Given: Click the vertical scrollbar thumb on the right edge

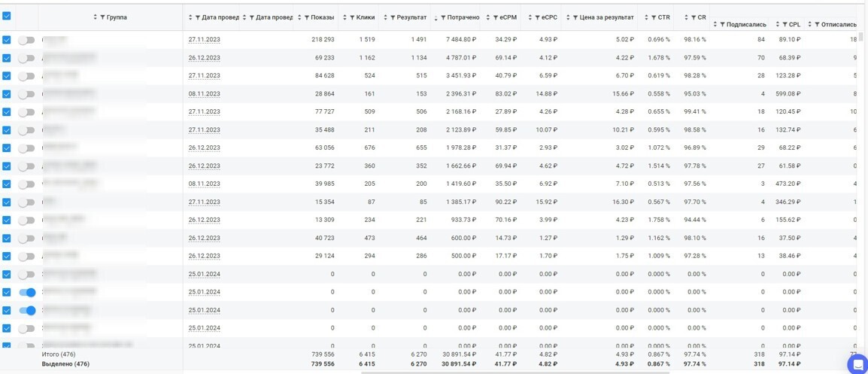Looking at the screenshot, I should click(862, 38).
